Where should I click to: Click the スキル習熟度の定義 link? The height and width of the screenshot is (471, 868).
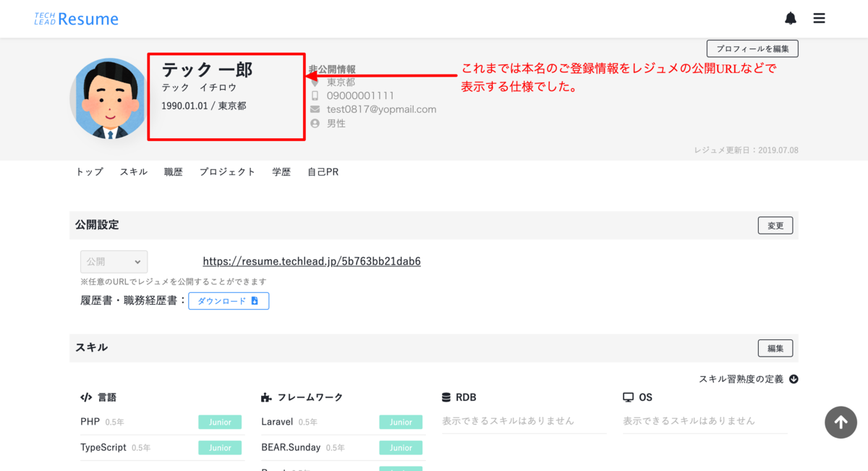point(741,379)
